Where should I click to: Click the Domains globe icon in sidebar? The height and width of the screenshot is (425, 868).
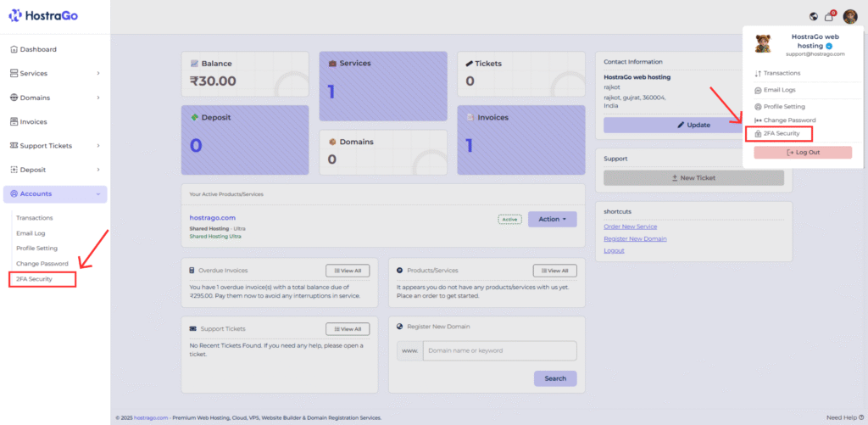tap(14, 98)
